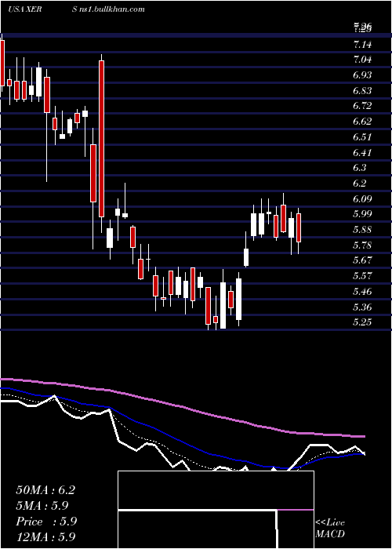Screen dimensions: 392x549
Task: Select the 6.83 price axis label
Action: click(362, 91)
